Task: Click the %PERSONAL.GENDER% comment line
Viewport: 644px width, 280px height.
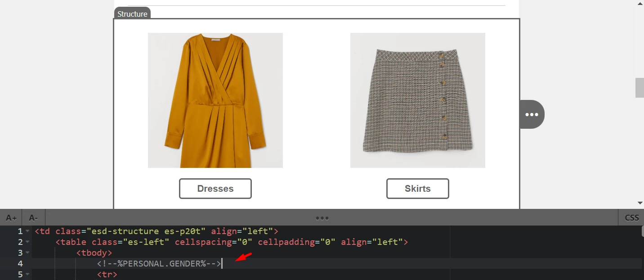Action: [x=159, y=264]
